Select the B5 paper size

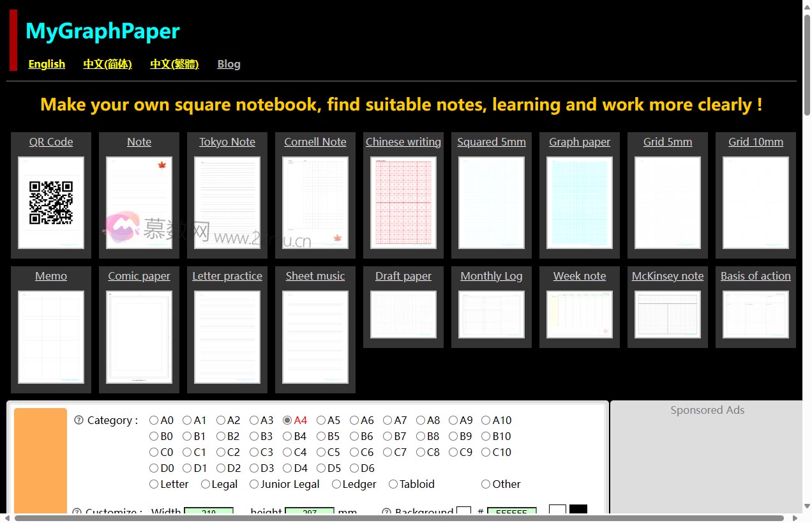coord(320,436)
